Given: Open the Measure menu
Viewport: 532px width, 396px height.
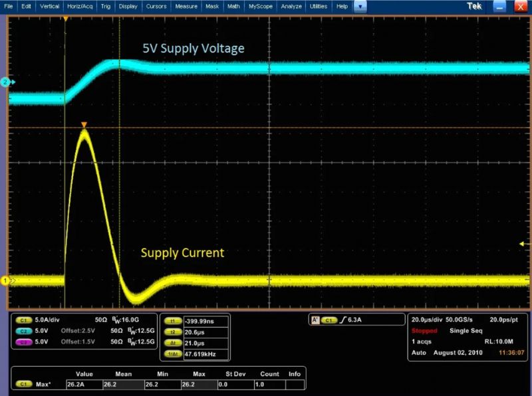Looking at the screenshot, I should [x=186, y=7].
